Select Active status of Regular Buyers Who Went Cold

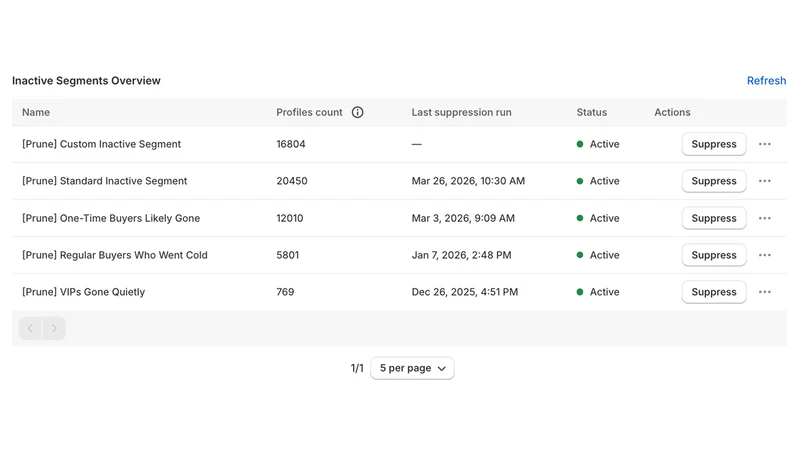pyautogui.click(x=598, y=255)
